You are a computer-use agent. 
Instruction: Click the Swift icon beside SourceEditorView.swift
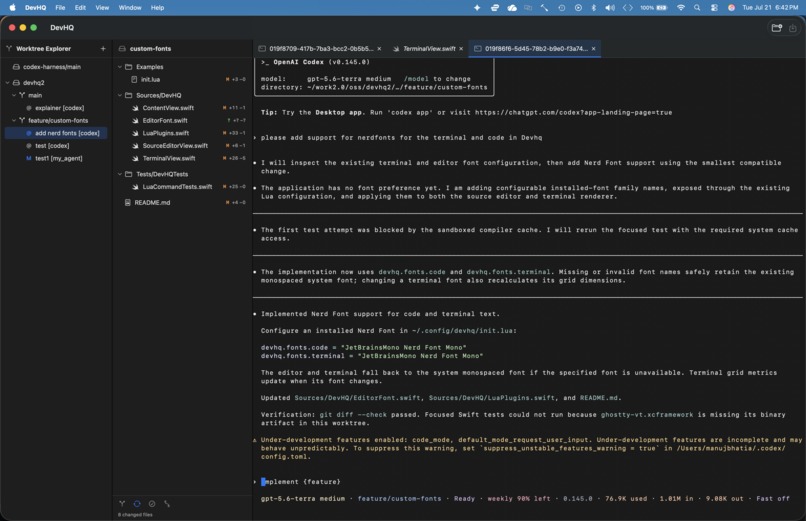coord(135,145)
